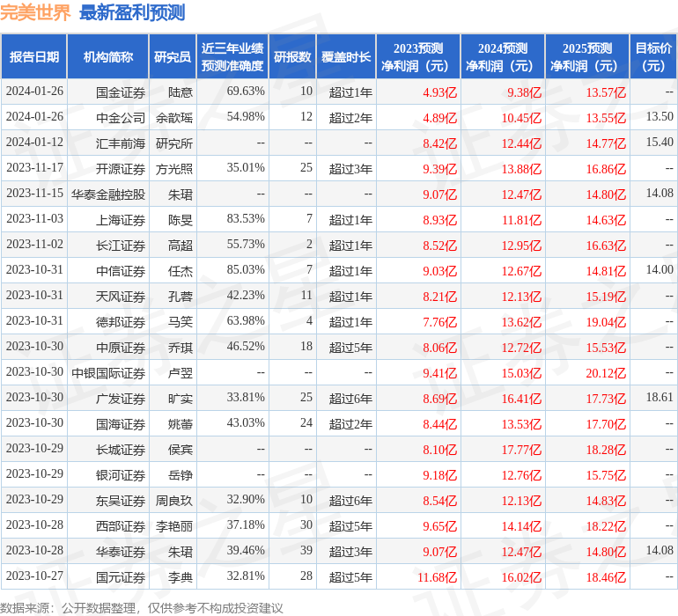Click researcher name 旷实

[x=181, y=399]
